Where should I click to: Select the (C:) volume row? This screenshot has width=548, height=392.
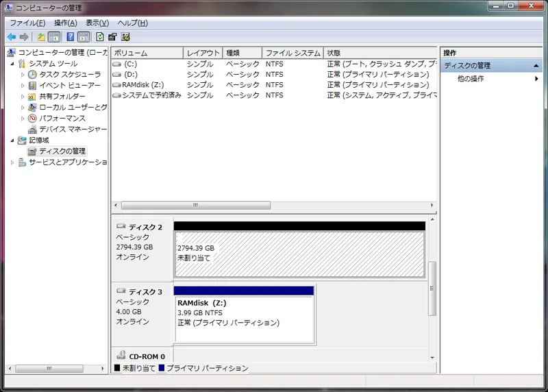click(274, 64)
